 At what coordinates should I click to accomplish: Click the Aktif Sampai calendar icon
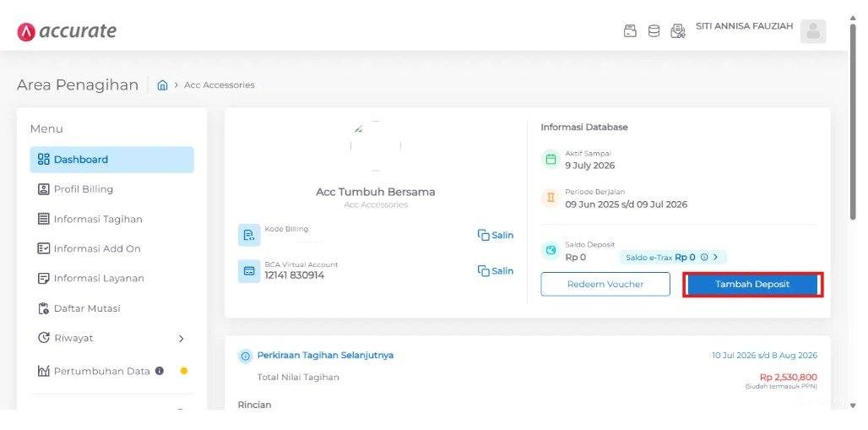pos(551,160)
